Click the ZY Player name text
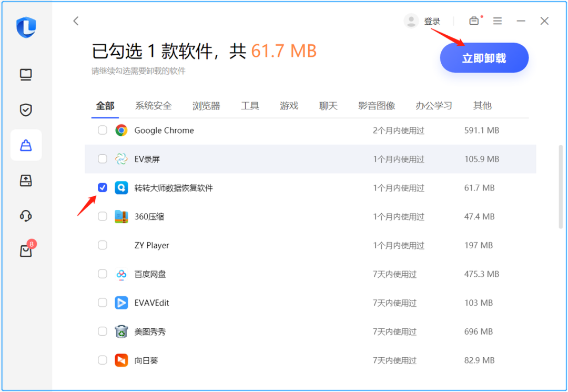568x392 pixels. pos(152,245)
